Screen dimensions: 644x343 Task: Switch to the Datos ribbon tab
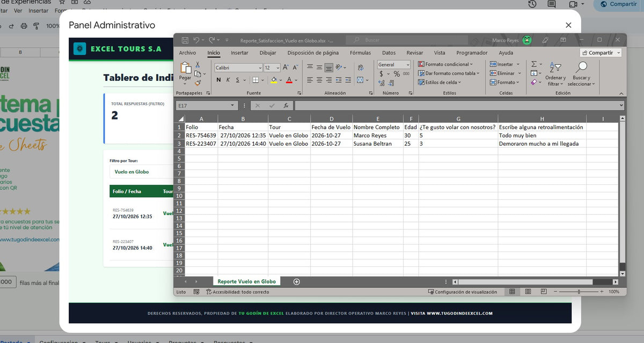[389, 53]
